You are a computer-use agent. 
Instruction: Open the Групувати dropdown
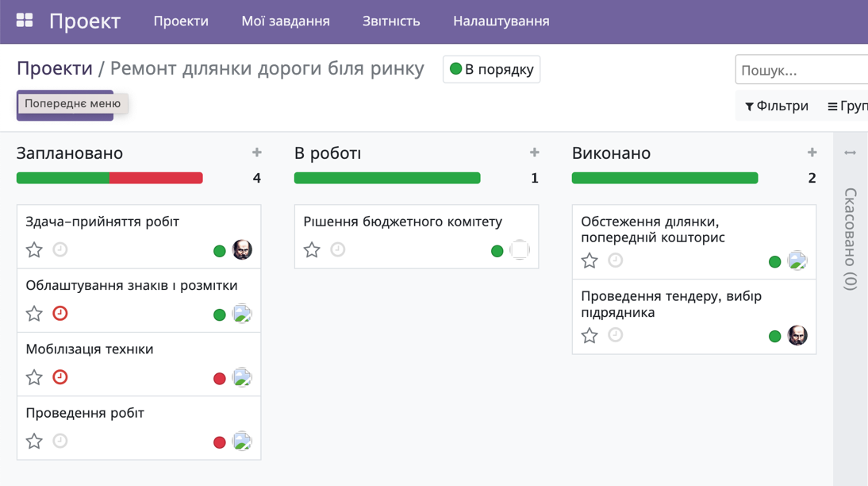tap(849, 105)
